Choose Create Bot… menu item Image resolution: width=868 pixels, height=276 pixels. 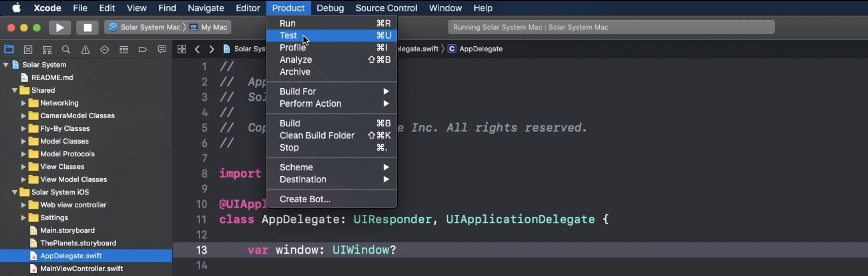[x=332, y=199]
